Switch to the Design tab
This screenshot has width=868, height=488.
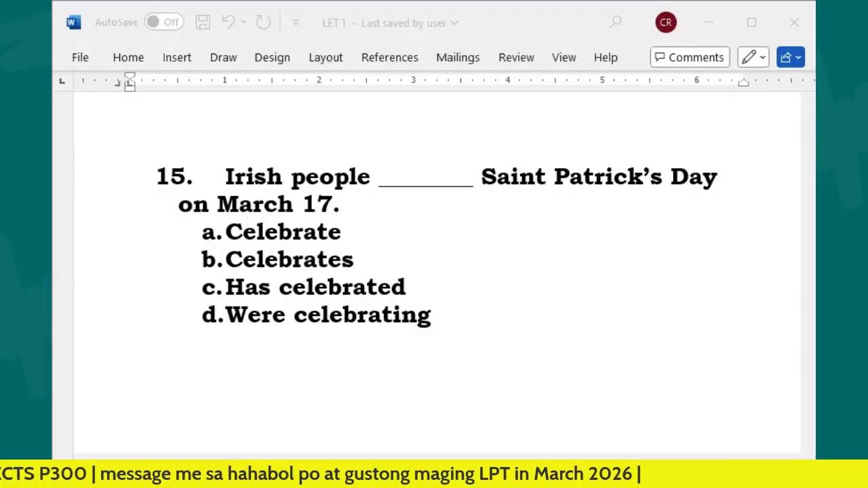(272, 58)
